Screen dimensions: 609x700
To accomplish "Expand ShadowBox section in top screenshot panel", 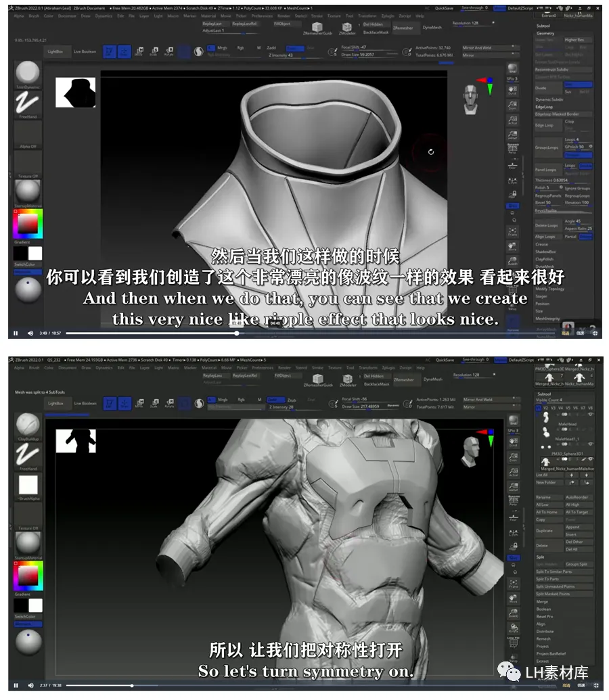I will coord(545,252).
